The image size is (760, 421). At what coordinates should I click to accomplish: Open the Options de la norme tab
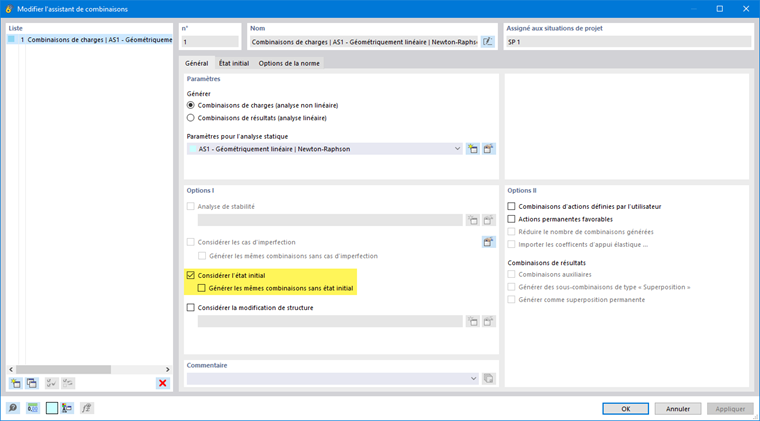289,63
